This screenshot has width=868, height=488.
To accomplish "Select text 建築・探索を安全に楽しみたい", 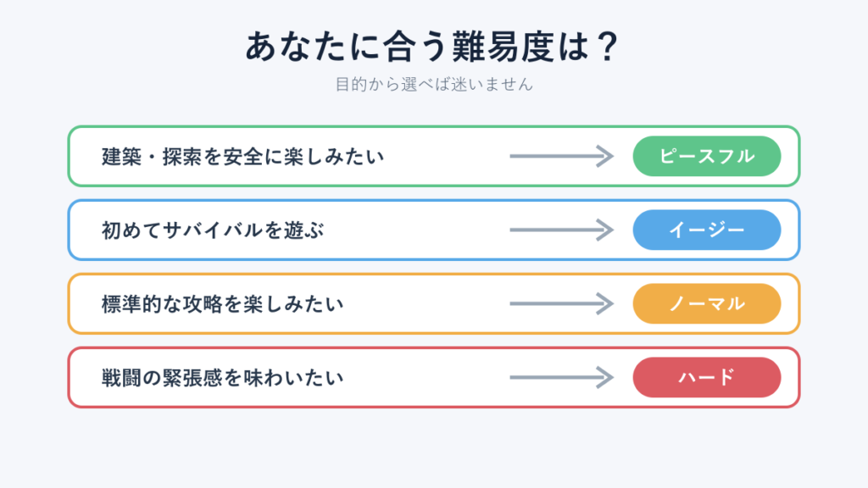I will coord(242,157).
